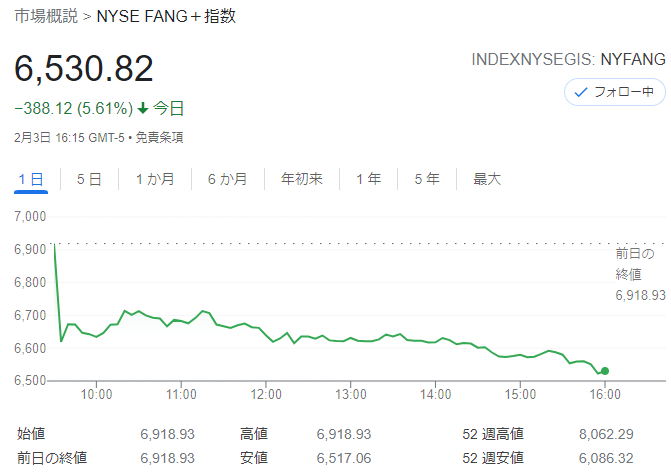The width and height of the screenshot is (671, 476).
Task: Click the timestamp 2月3日 16:15 GMT-5
Action: pyautogui.click(x=69, y=137)
